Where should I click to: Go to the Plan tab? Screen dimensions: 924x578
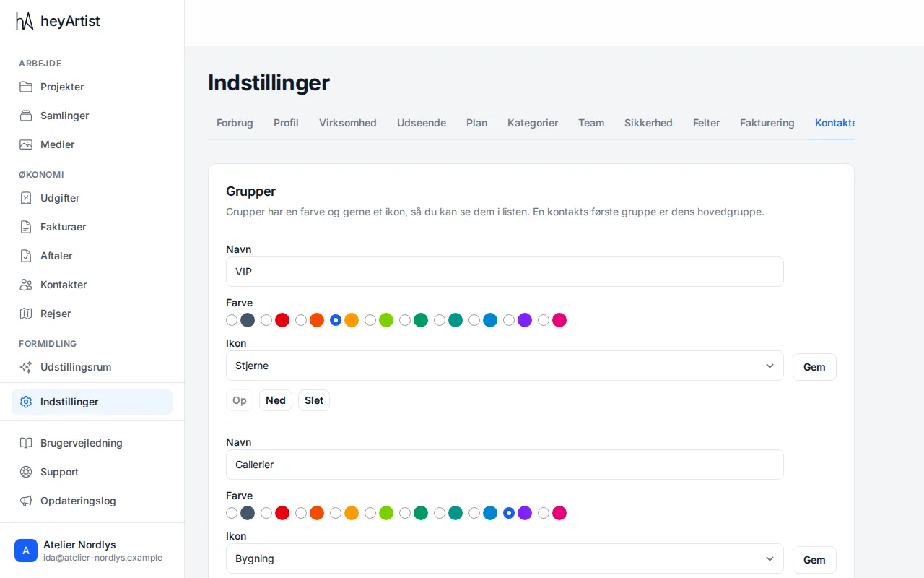476,123
